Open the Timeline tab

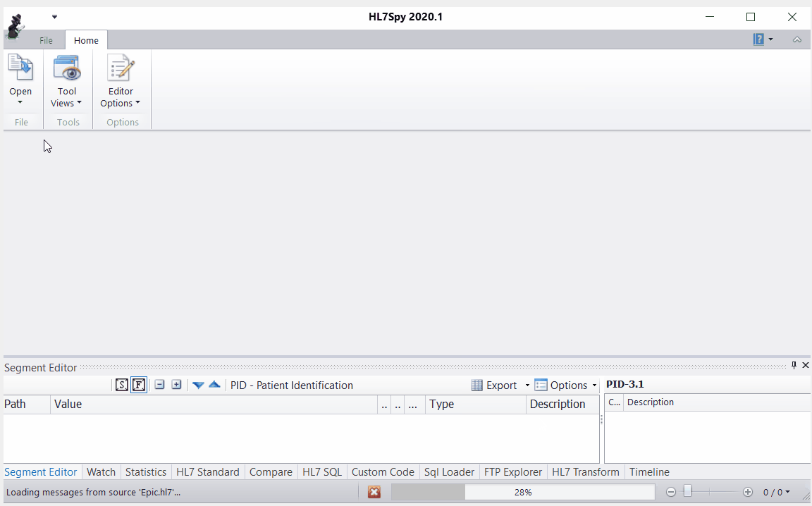(649, 471)
